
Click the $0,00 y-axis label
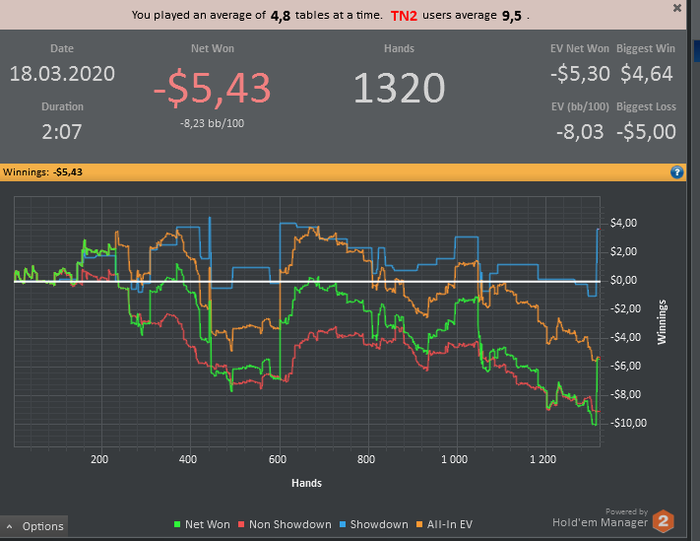pos(623,280)
